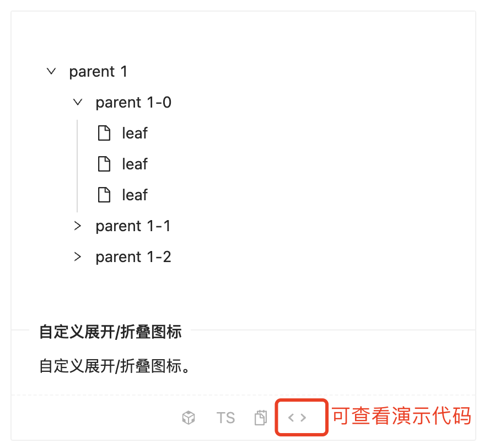Click the 自定义展开/折叠图标。 description text
This screenshot has height=448, width=484.
(x=115, y=366)
